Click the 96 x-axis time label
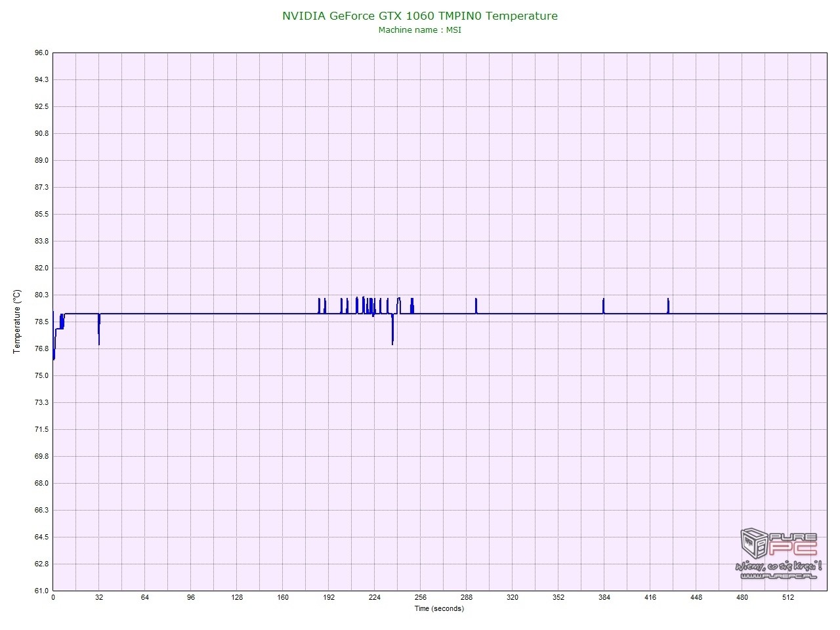This screenshot has width=840, height=630. (x=191, y=597)
